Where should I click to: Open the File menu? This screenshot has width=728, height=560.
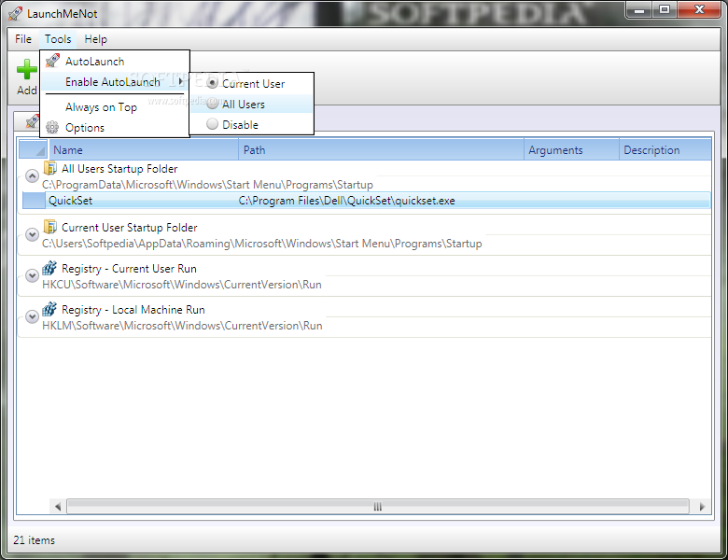coord(23,39)
